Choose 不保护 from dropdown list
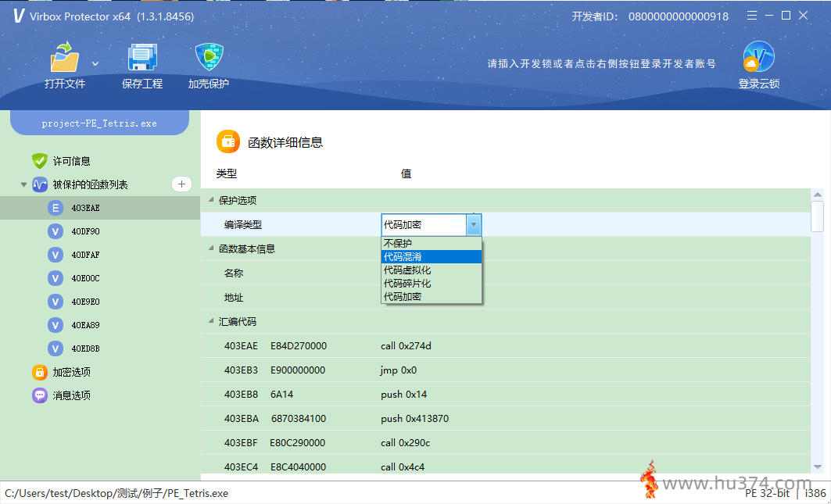 click(432, 243)
